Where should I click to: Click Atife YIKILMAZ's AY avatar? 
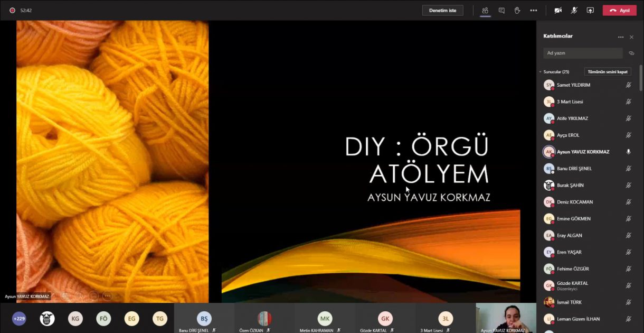click(549, 118)
